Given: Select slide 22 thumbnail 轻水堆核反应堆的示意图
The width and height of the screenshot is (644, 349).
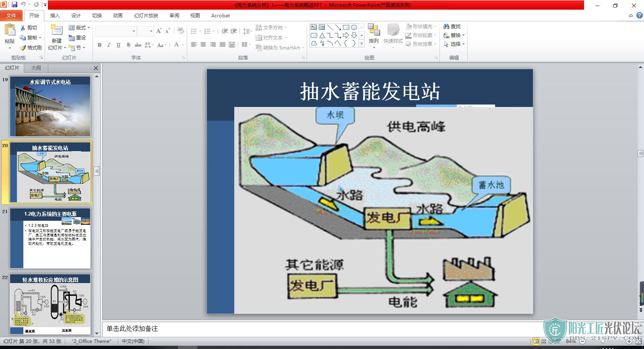Looking at the screenshot, I should pyautogui.click(x=50, y=304).
